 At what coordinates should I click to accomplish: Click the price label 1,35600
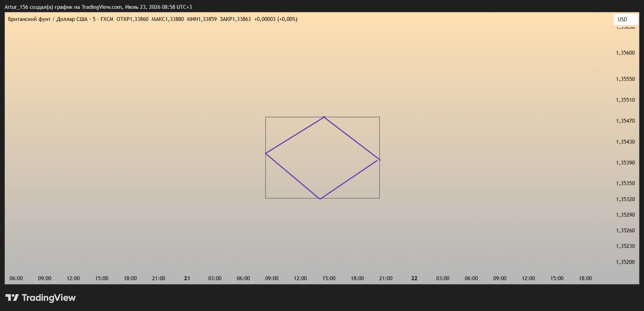coord(626,53)
